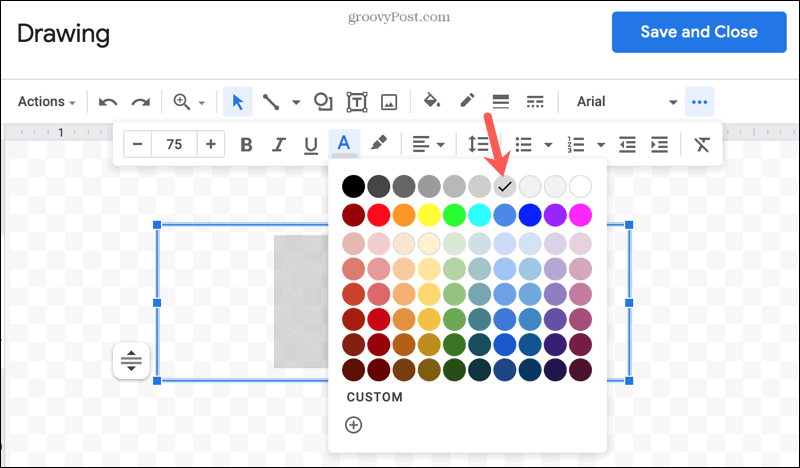Pick the bright purple swatch
This screenshot has height=468, width=800.
click(x=555, y=215)
